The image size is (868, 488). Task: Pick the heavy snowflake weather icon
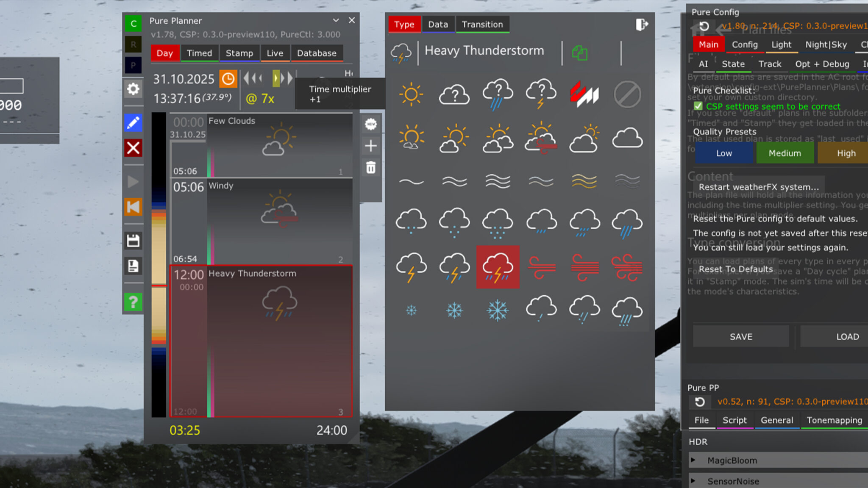498,310
